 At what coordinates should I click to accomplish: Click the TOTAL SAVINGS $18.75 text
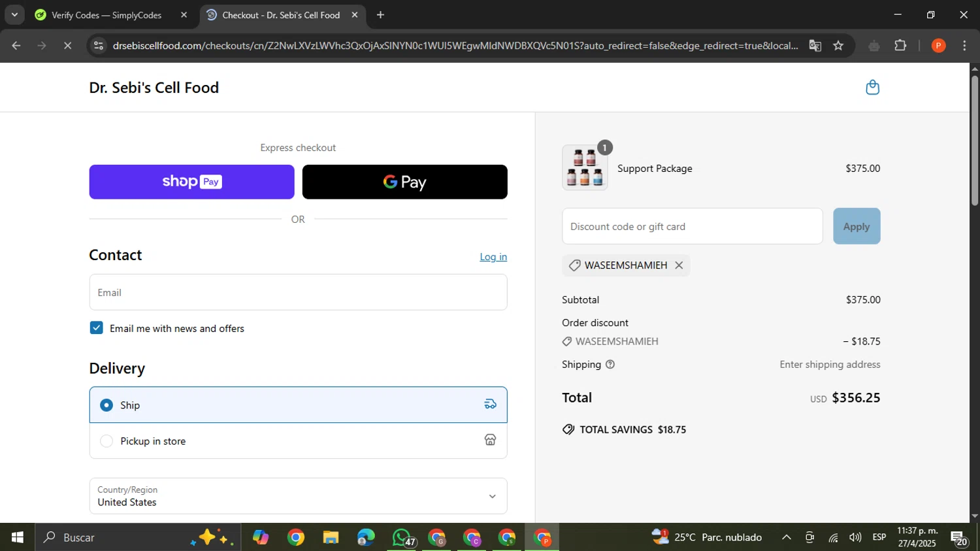(x=632, y=429)
